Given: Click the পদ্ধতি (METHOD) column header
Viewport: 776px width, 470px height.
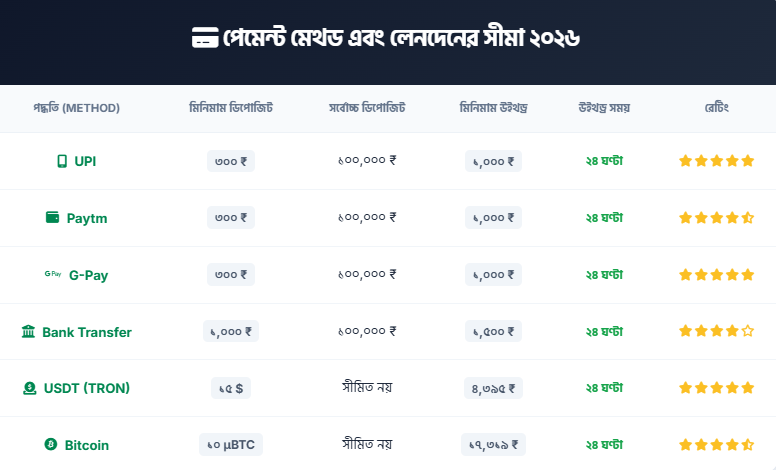Looking at the screenshot, I should pyautogui.click(x=76, y=108).
